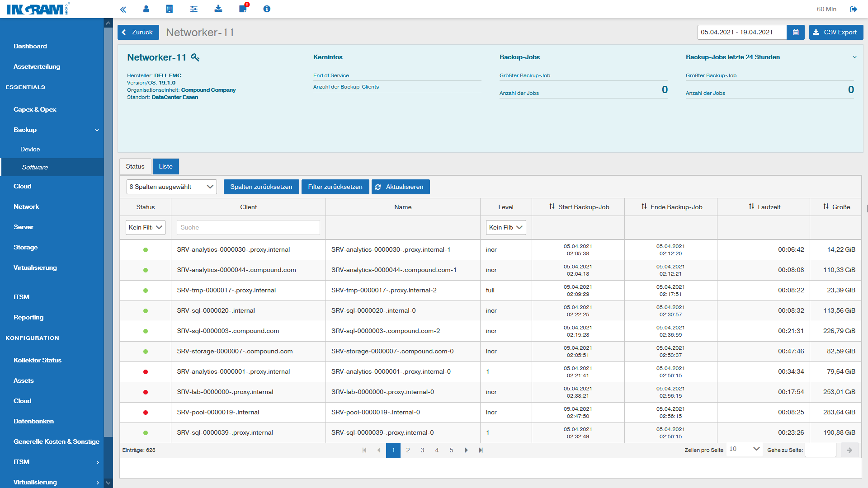Click page 1 in pagination
868x488 pixels.
pyautogui.click(x=393, y=450)
